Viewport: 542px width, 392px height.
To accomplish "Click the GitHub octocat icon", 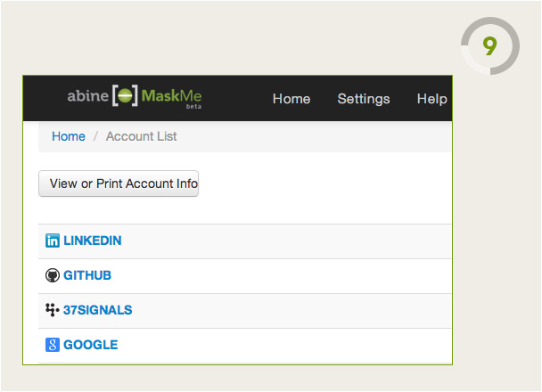I will click(53, 275).
